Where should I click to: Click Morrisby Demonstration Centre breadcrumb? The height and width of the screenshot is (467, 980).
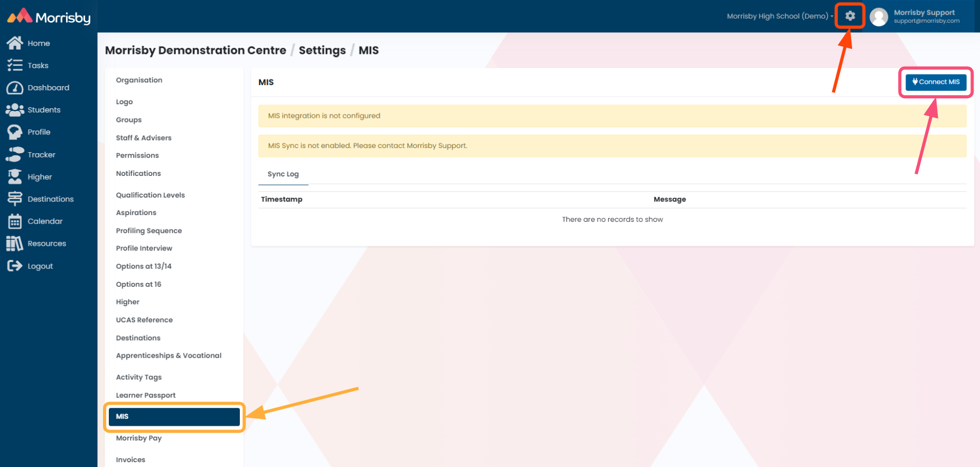point(195,50)
